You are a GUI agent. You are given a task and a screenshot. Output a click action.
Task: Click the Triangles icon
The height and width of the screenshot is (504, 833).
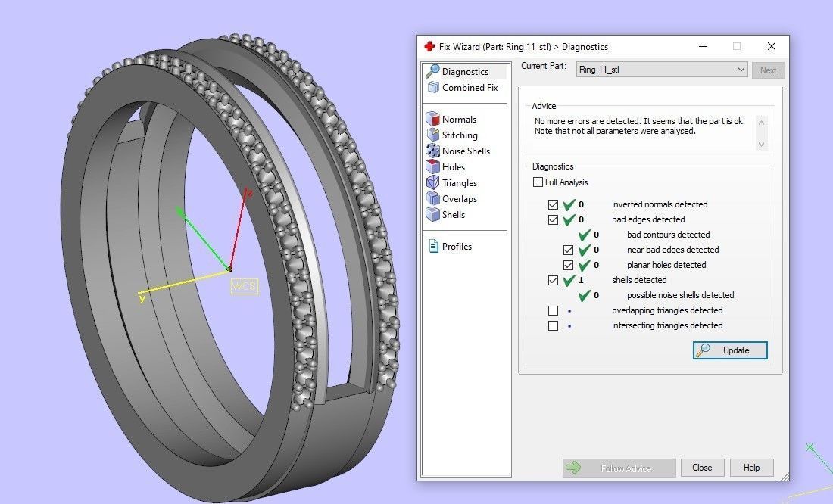point(433,182)
